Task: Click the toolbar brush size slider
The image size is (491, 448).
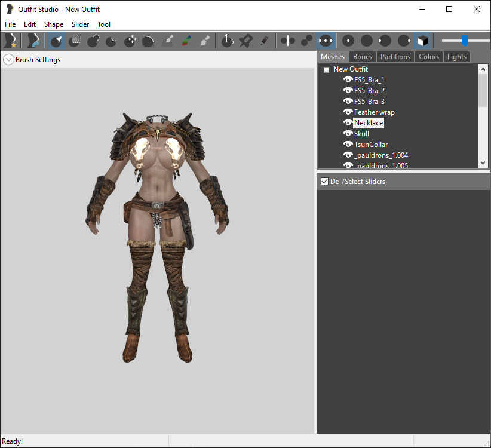Action: click(466, 41)
